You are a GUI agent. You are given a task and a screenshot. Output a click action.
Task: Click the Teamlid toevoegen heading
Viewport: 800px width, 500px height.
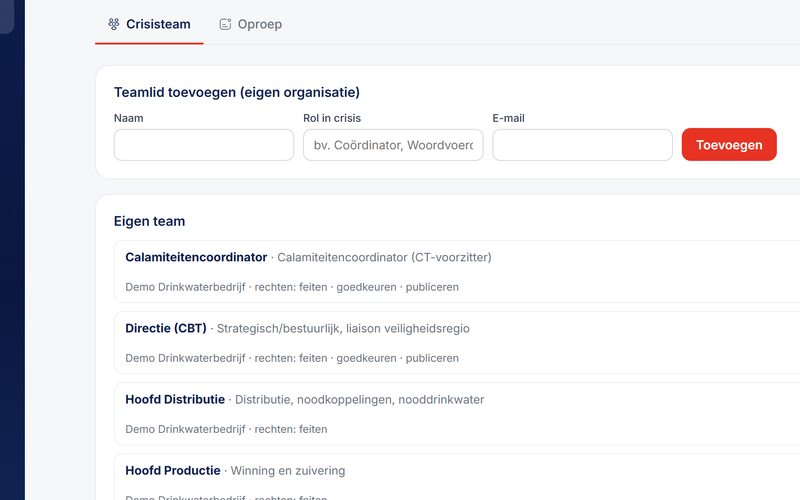pos(237,92)
